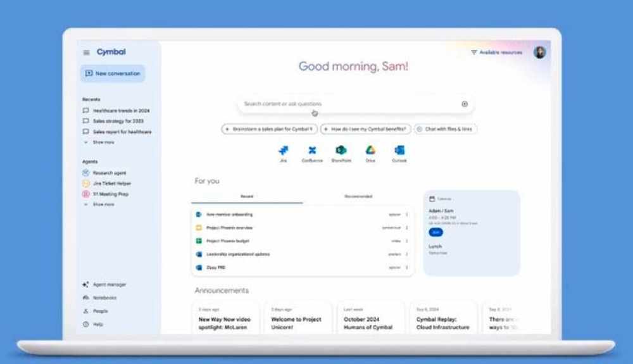Open the Jira Ticket Helper agent

click(x=107, y=183)
